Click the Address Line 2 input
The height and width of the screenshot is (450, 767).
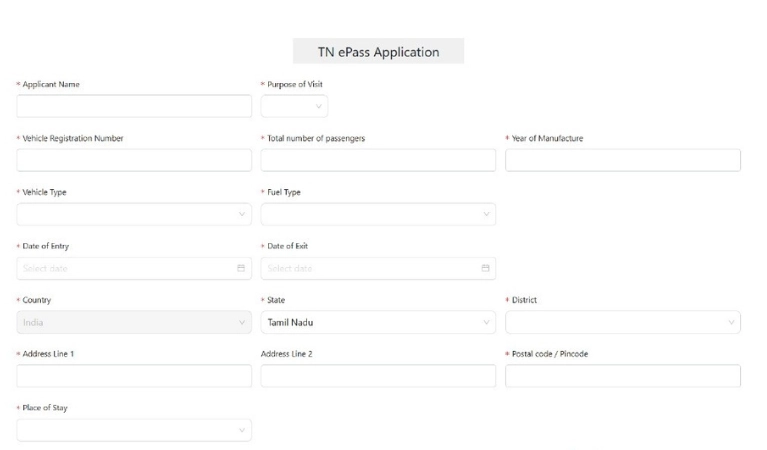point(378,376)
